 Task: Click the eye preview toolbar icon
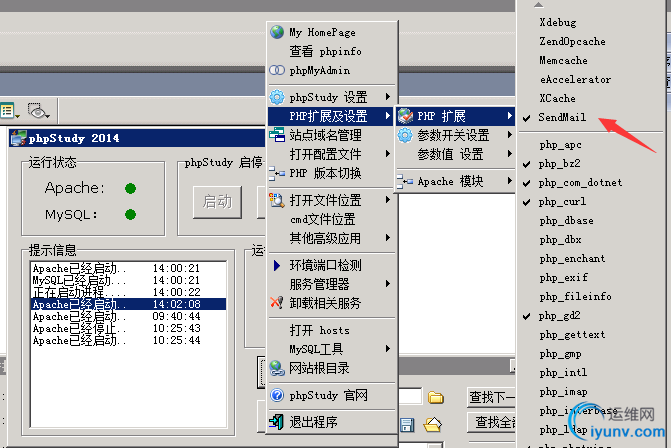coord(37,111)
